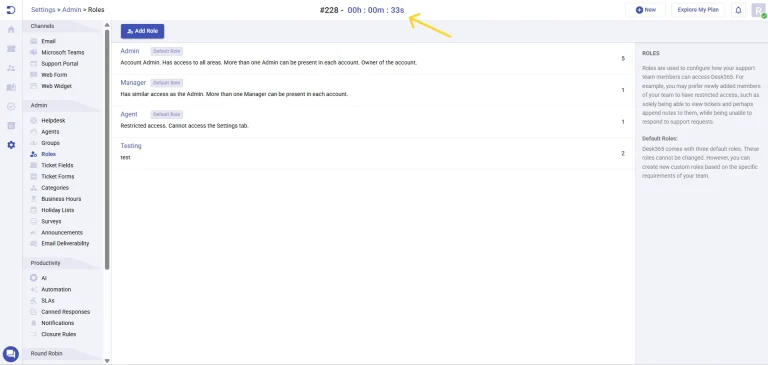Open Ticket Forms settings

click(x=58, y=176)
